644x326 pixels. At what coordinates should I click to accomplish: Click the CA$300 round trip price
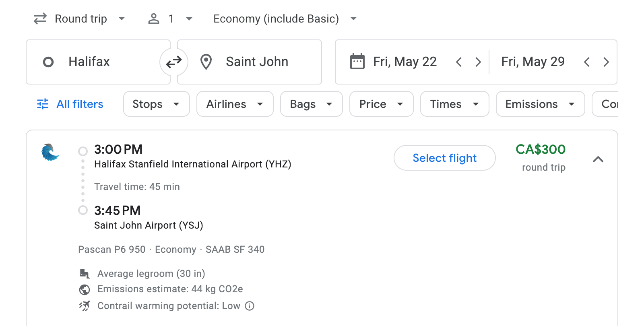(541, 149)
